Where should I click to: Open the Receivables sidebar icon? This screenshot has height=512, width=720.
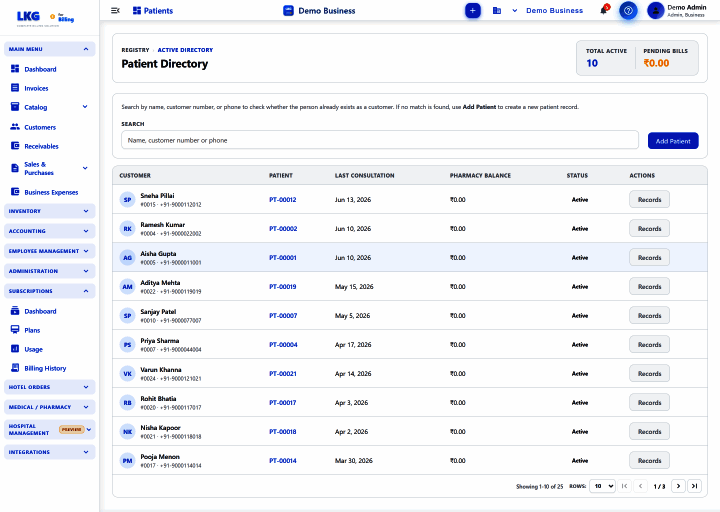click(x=15, y=146)
